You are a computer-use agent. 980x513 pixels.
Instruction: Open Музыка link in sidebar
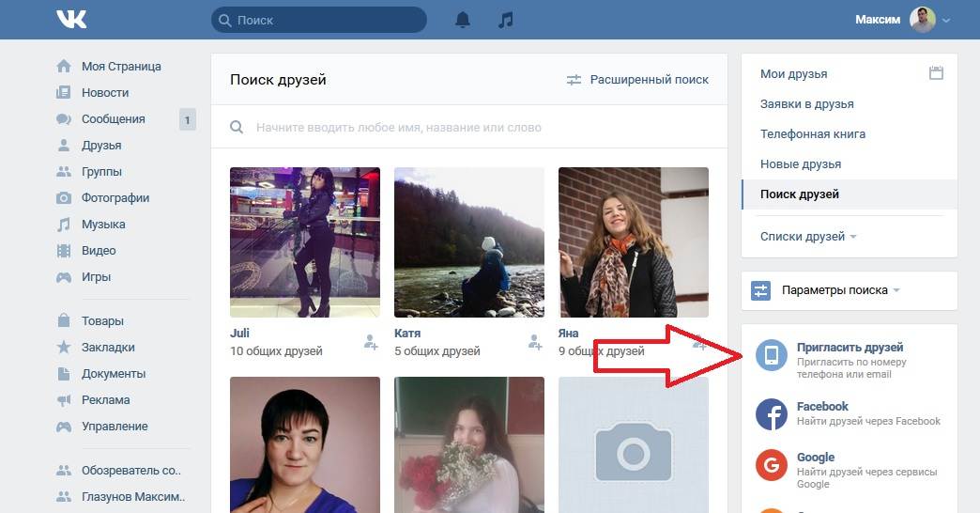pos(103,224)
